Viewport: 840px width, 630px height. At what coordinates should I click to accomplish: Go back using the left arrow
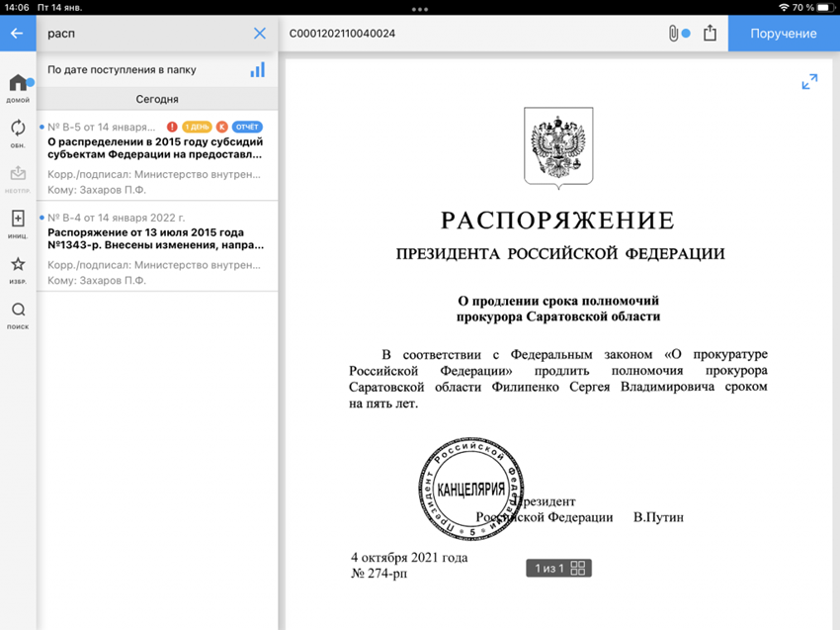[x=17, y=34]
